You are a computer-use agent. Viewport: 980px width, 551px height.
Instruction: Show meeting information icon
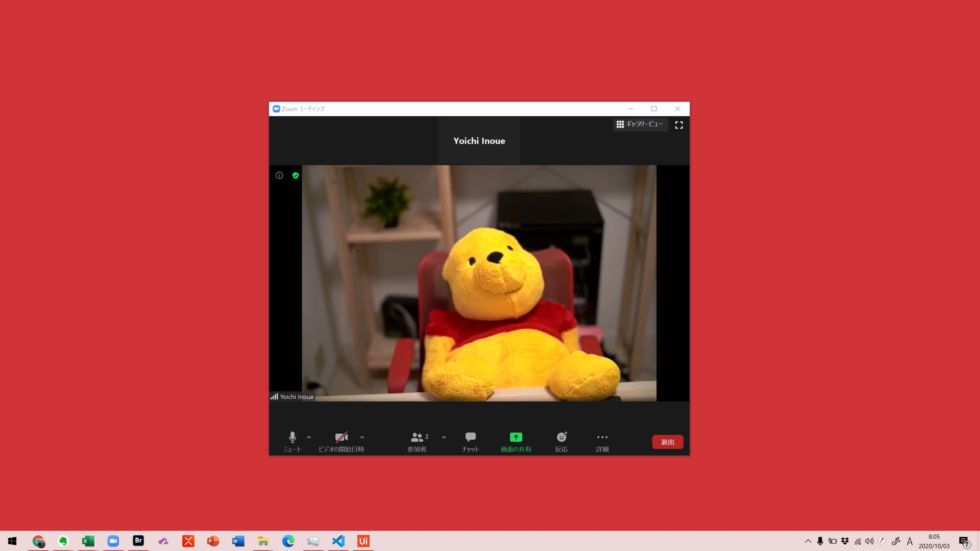pos(279,175)
